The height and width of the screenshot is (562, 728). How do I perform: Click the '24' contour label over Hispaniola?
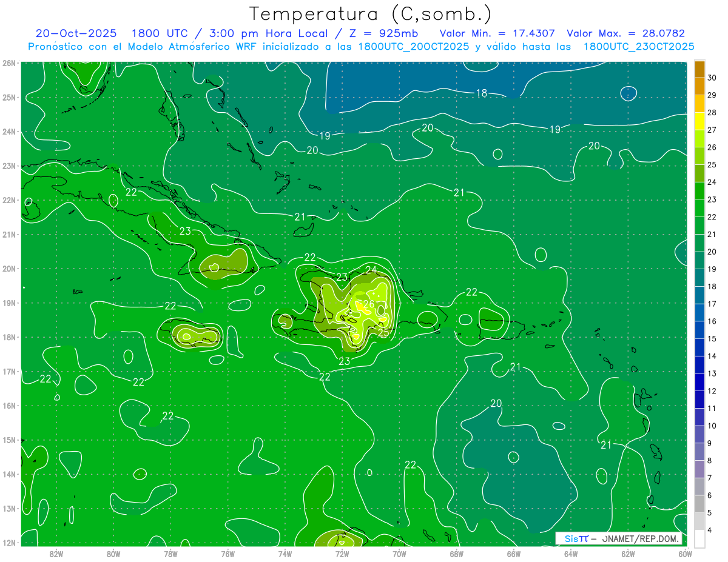(371, 270)
